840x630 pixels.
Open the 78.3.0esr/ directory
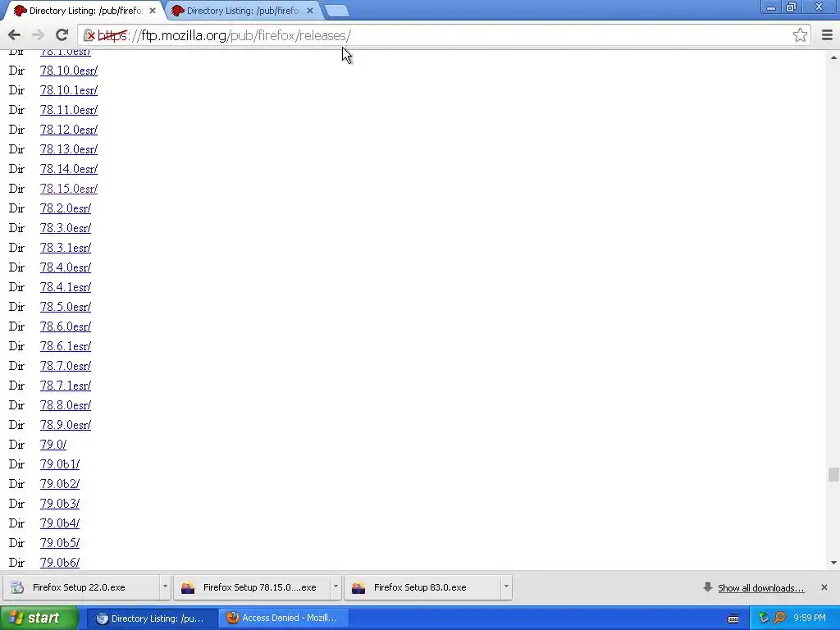pyautogui.click(x=66, y=228)
